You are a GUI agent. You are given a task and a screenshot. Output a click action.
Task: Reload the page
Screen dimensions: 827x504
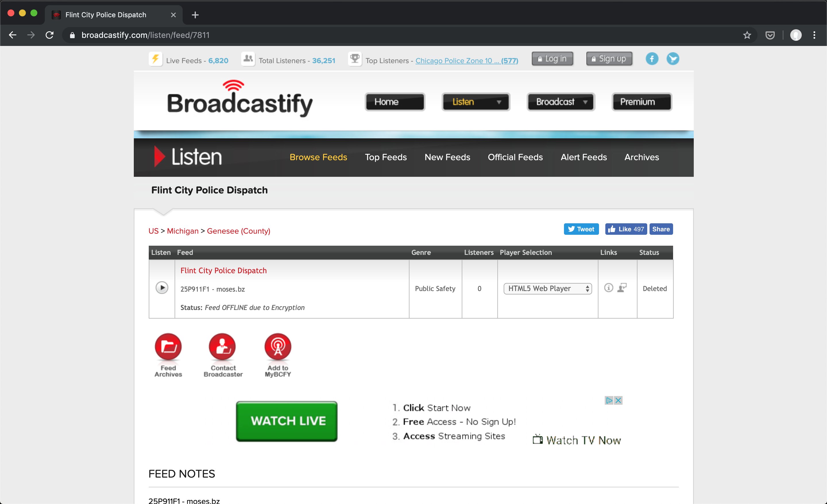[x=49, y=35]
